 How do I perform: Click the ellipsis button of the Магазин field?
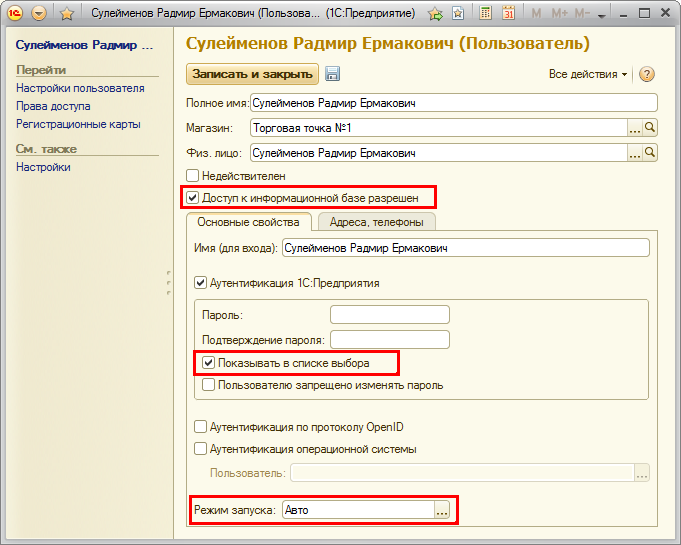(634, 128)
